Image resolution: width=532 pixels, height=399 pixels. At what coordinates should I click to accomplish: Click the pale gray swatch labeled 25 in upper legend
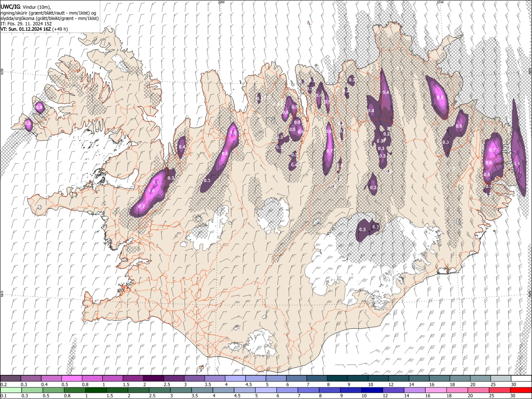[501, 379]
